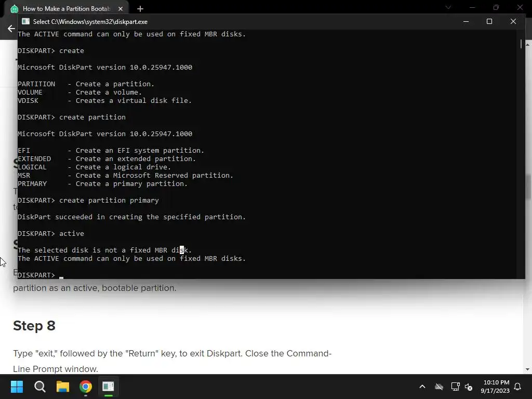Click 'PRIMARY - Create a primary partition.' line
Viewport: 532px width, 399px height.
(x=102, y=183)
